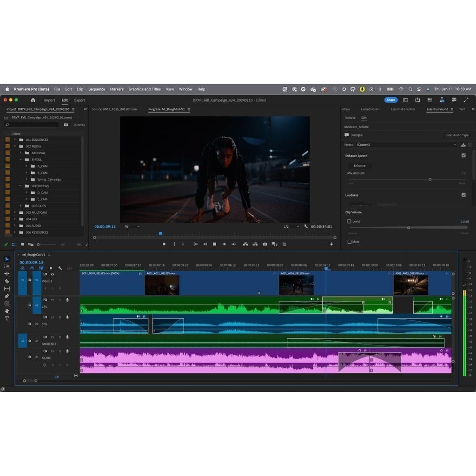Viewport: 476px width, 476px height.
Task: Hide the Video 1 track output
Action: 52,274
